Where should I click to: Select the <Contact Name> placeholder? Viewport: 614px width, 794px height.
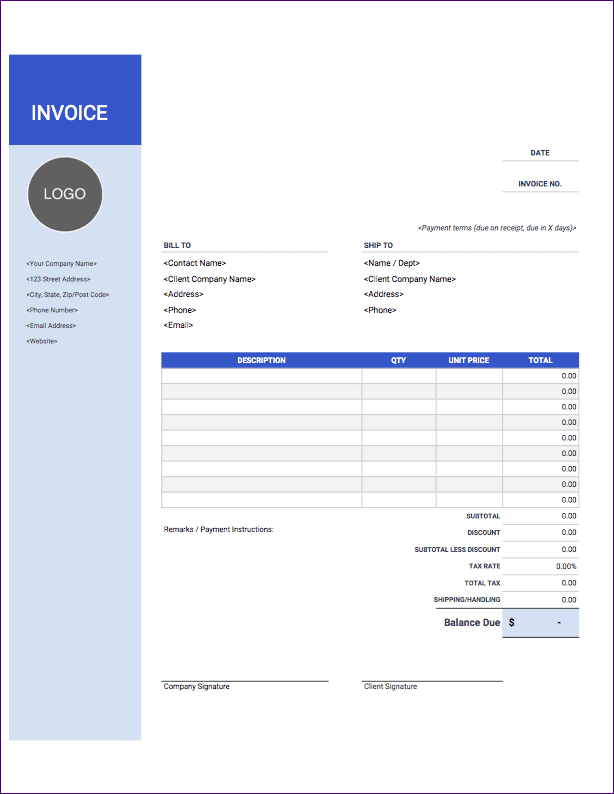pos(195,263)
